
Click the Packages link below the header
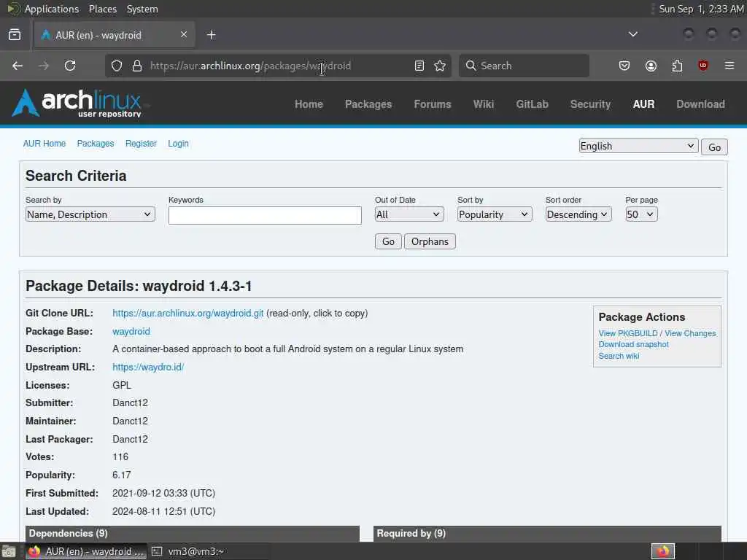pos(96,144)
